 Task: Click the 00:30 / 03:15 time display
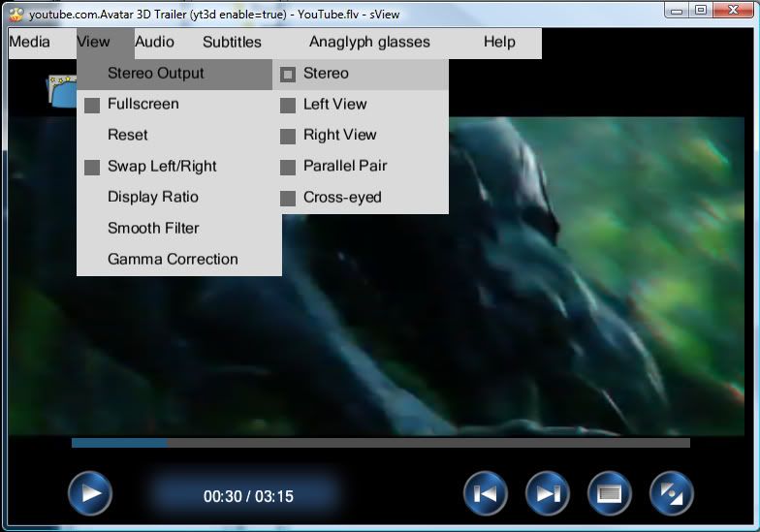[x=248, y=496]
